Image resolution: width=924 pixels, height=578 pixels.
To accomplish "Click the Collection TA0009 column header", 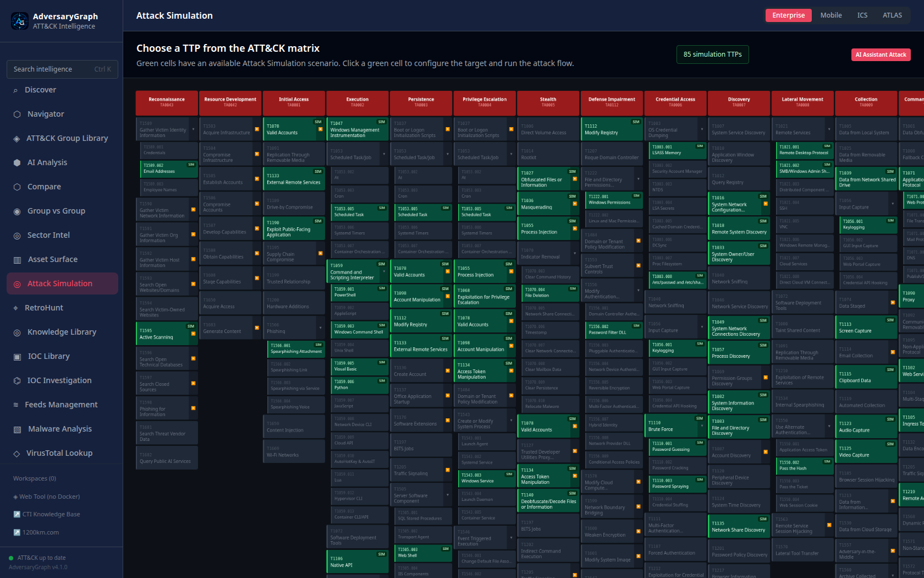I will [866, 103].
